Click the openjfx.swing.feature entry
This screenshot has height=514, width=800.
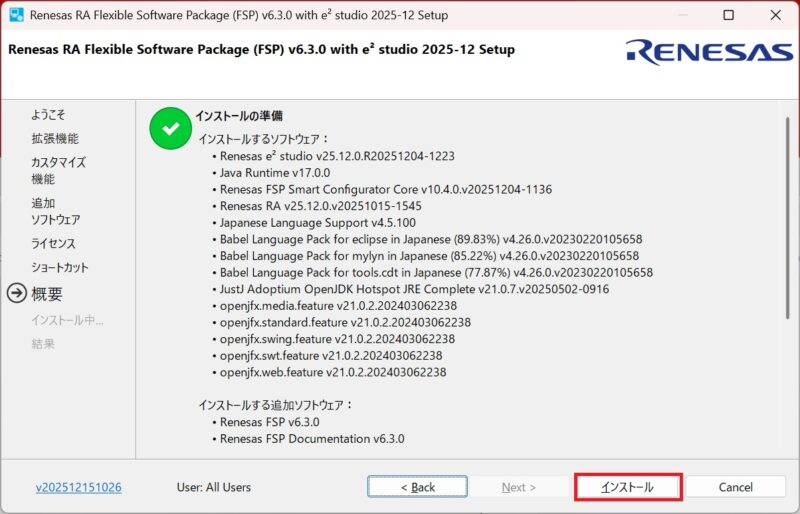pyautogui.click(x=337, y=339)
